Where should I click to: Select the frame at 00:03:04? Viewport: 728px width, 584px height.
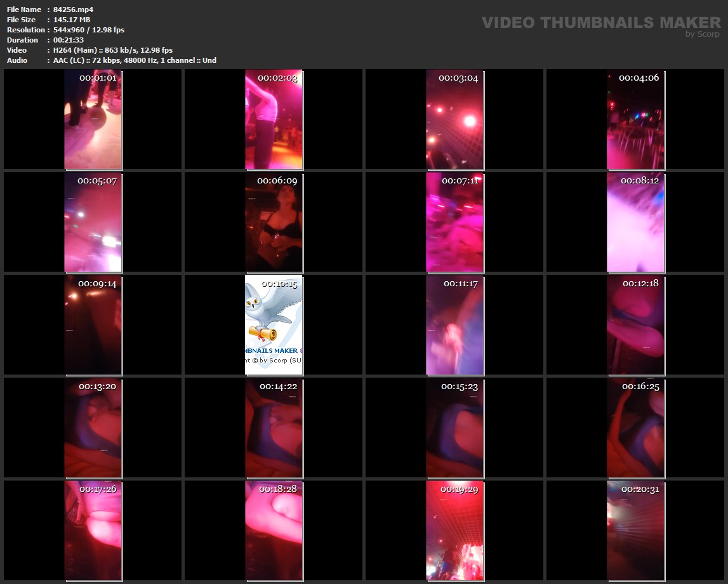coord(455,120)
